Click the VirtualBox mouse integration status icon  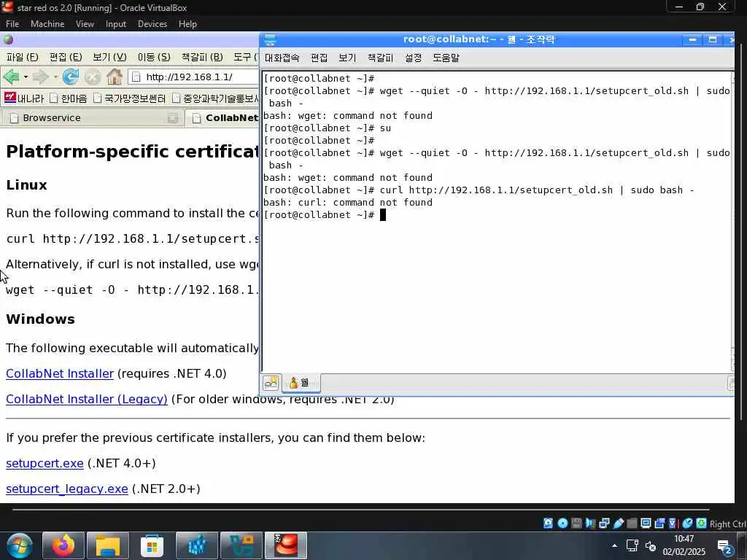pyautogui.click(x=687, y=524)
